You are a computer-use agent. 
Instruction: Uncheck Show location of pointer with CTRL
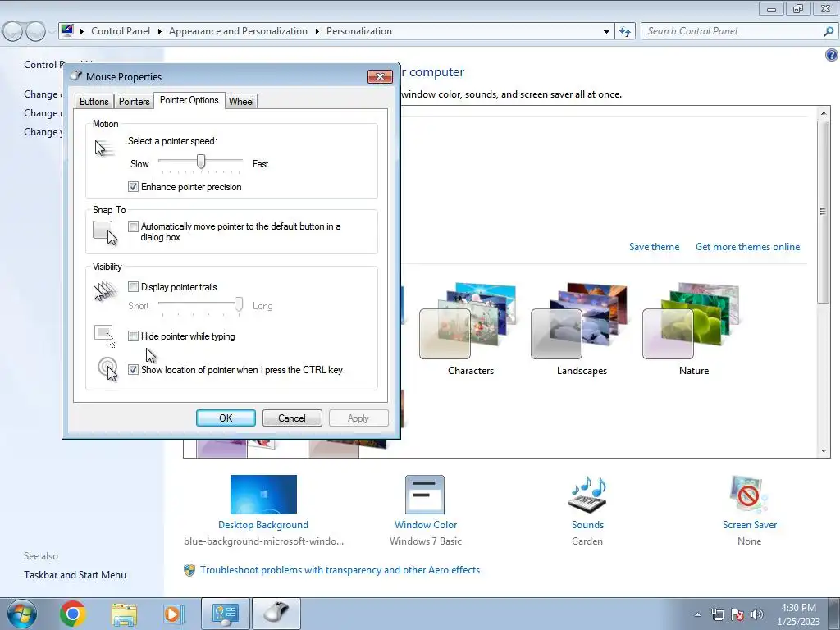(x=134, y=370)
